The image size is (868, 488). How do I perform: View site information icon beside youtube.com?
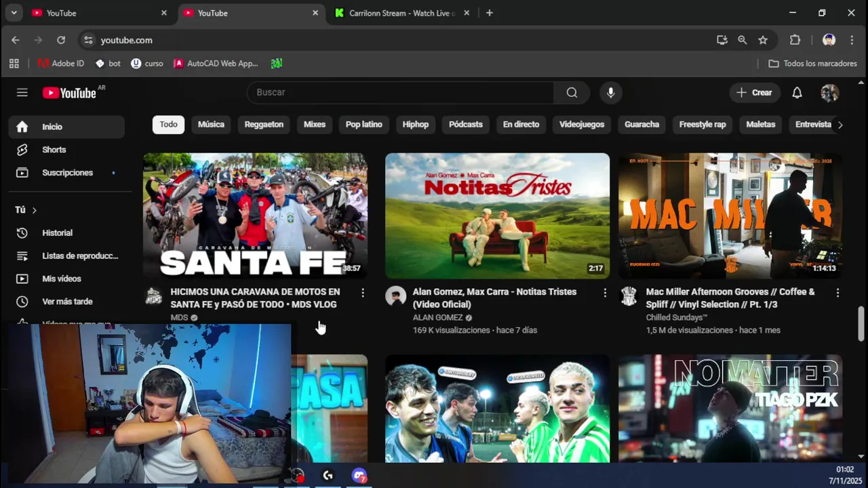point(88,40)
